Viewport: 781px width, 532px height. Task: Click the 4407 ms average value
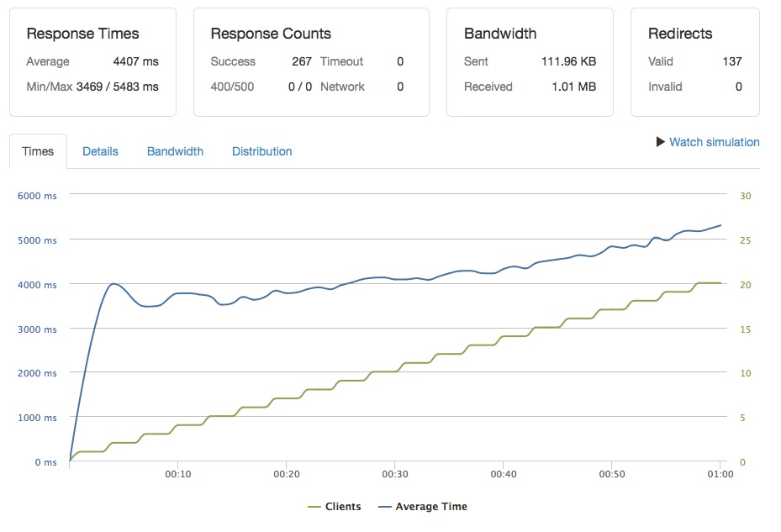pos(135,61)
